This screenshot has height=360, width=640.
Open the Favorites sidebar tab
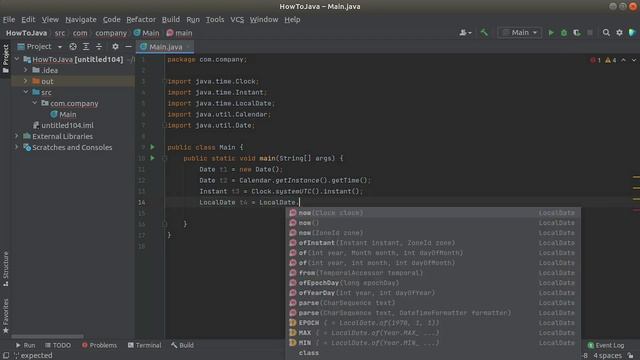5,316
